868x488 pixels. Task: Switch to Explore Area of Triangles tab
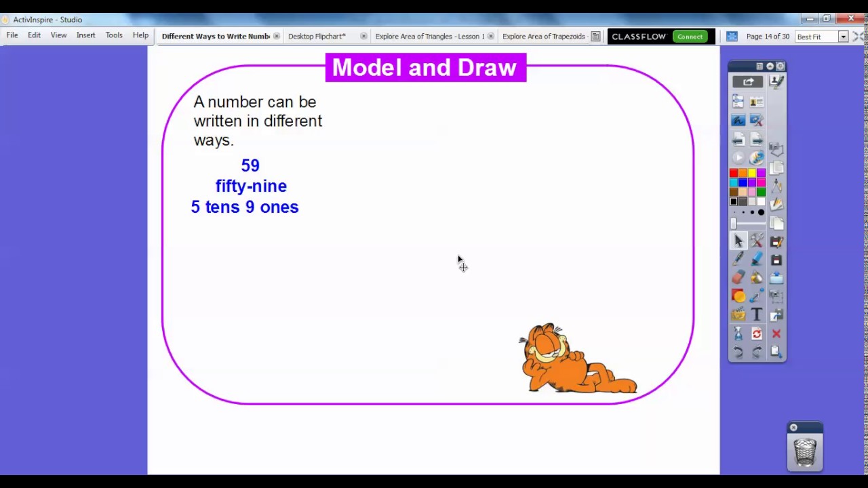pos(430,37)
